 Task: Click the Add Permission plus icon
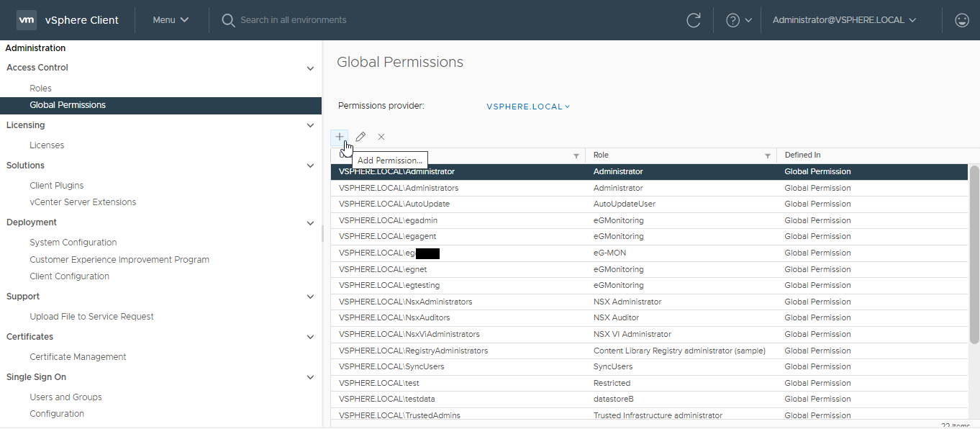(340, 136)
